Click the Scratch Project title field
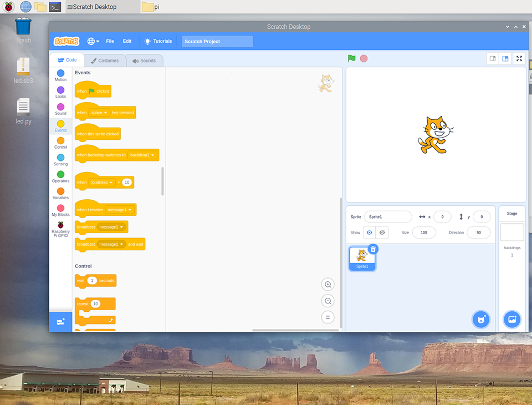Image resolution: width=532 pixels, height=405 pixels. [x=217, y=42]
